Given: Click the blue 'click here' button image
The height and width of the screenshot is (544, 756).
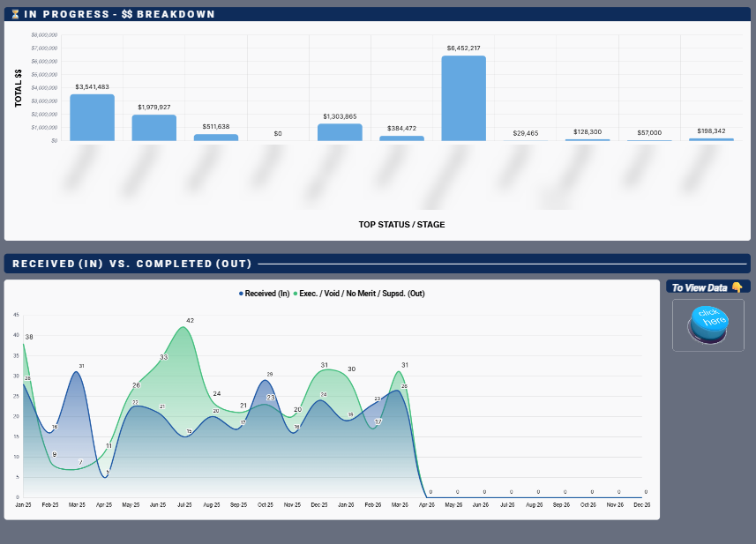Looking at the screenshot, I should click(x=707, y=325).
